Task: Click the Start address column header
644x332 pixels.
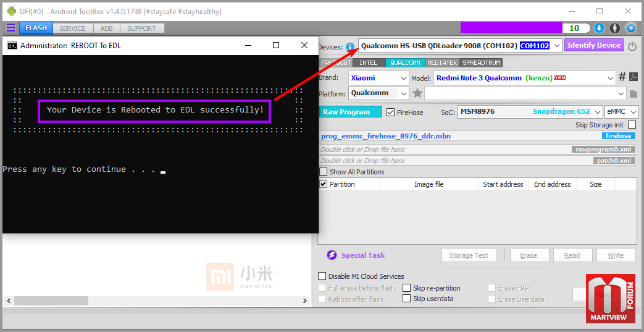Action: coord(503,184)
